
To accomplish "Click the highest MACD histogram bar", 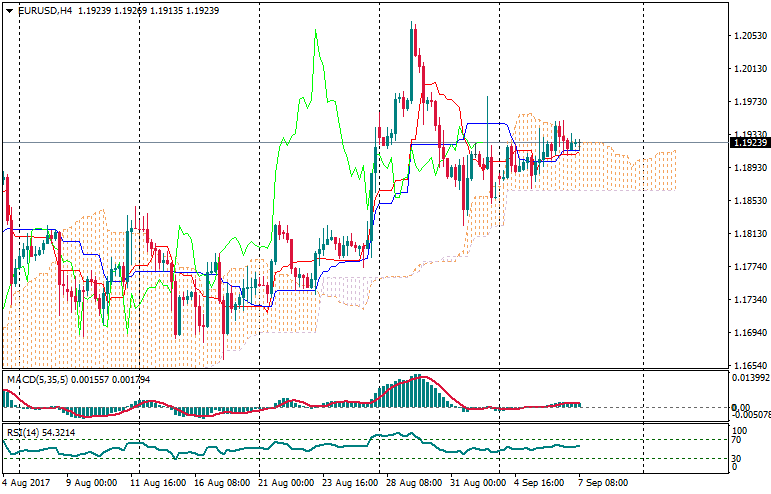I will pos(419,379).
